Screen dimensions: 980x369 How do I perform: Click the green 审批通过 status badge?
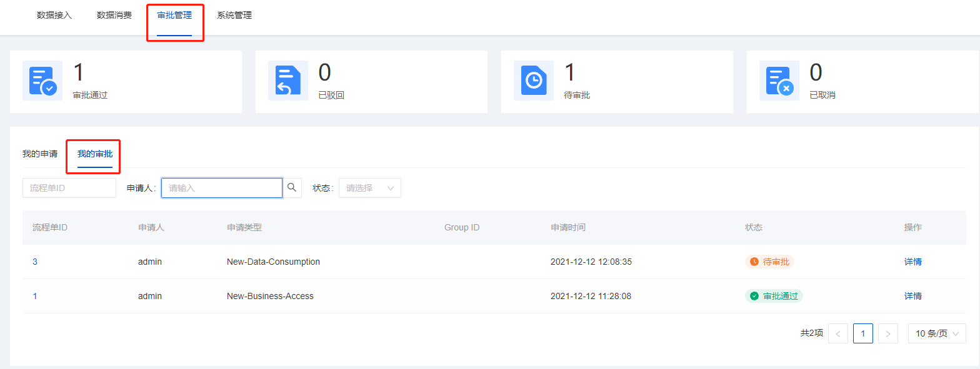point(774,296)
